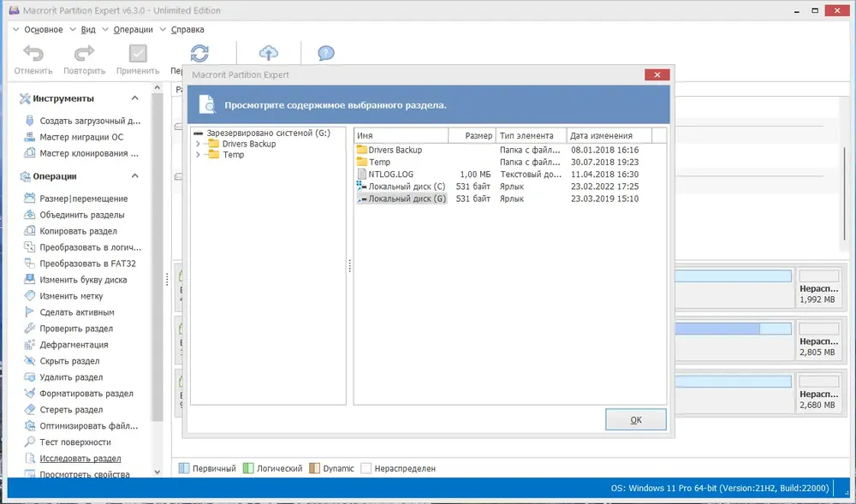856x504 pixels.
Task: Open the Справка menu
Action: coord(187,29)
